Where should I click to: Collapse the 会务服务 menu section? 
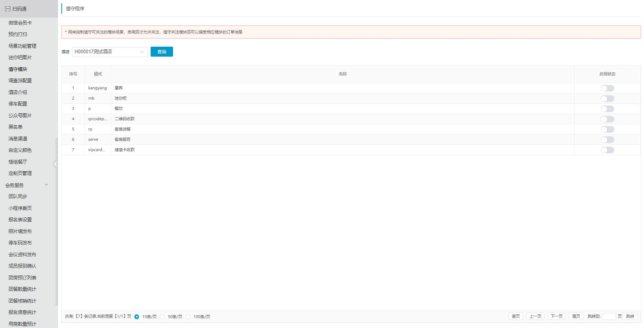tap(46, 185)
